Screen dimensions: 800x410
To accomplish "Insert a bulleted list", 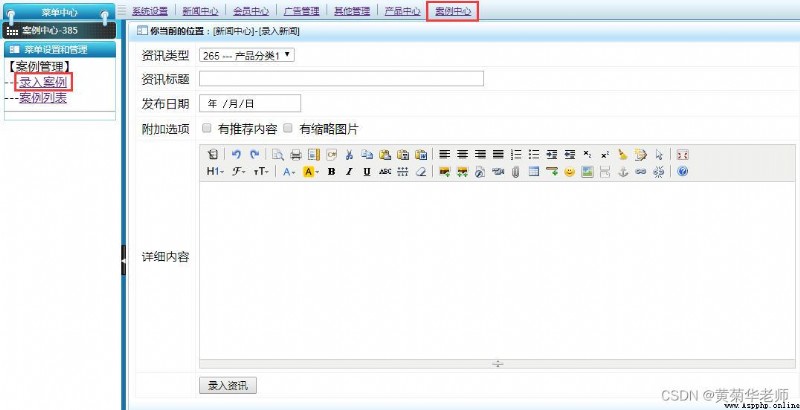I will coord(534,155).
